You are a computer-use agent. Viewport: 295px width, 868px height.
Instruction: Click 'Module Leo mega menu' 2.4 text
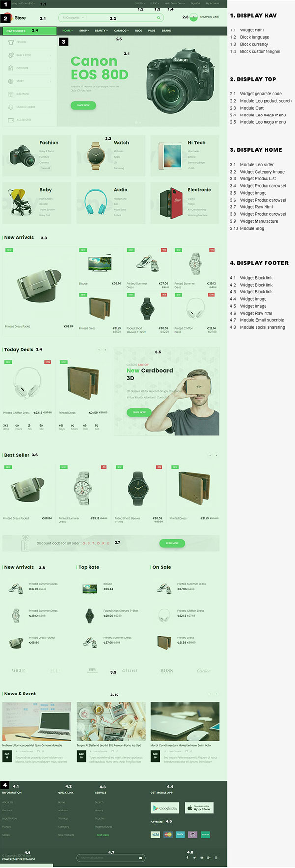coord(263,115)
